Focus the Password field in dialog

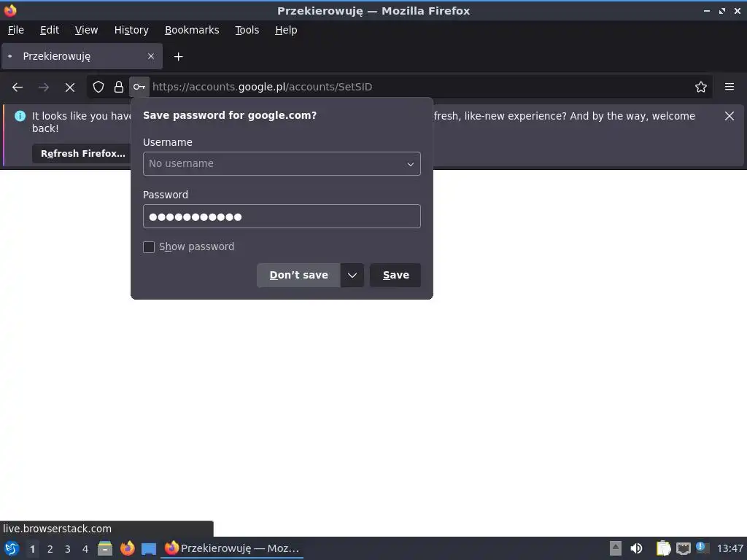tap(282, 217)
